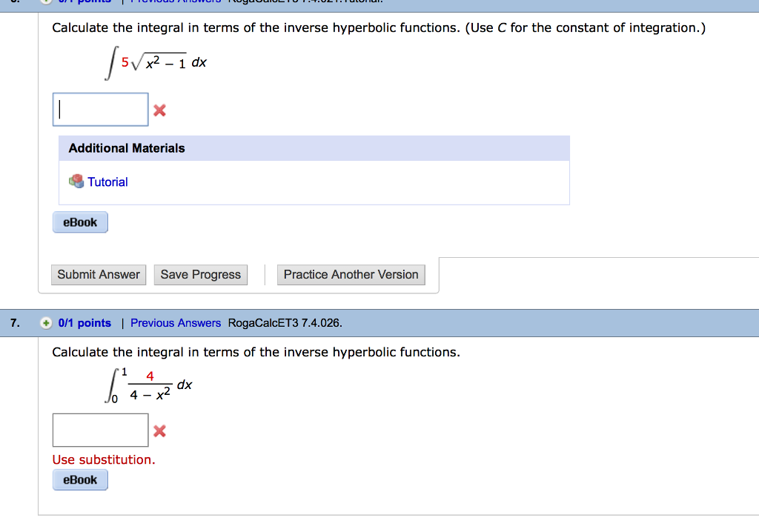Click the question number 7 label
This screenshot has height=532, width=759.
coord(15,323)
